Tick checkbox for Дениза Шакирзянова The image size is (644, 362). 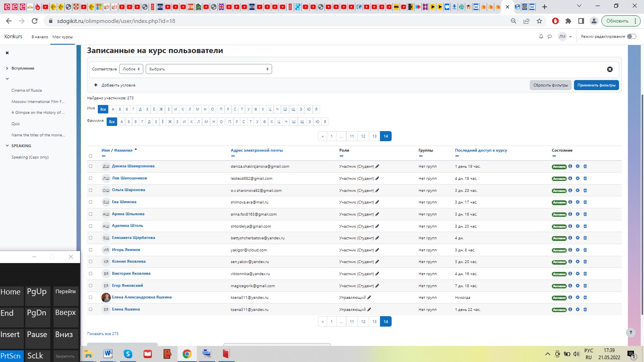coord(91,166)
